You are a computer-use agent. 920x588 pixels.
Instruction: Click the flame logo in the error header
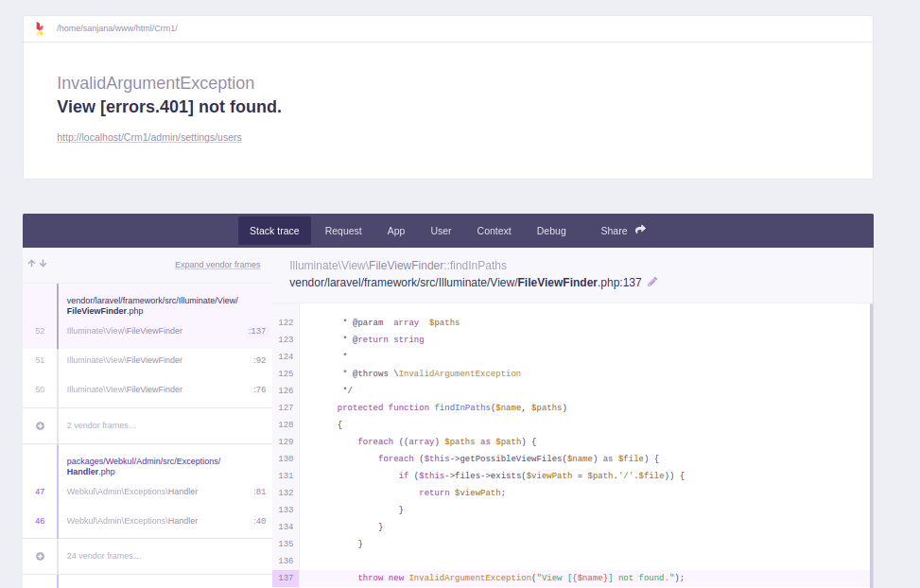pos(39,28)
